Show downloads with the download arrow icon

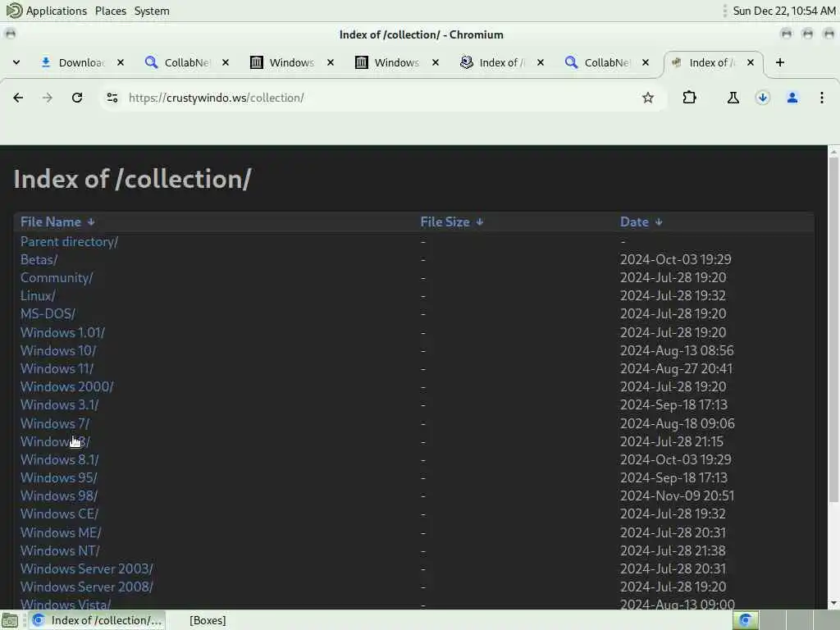pyautogui.click(x=762, y=98)
